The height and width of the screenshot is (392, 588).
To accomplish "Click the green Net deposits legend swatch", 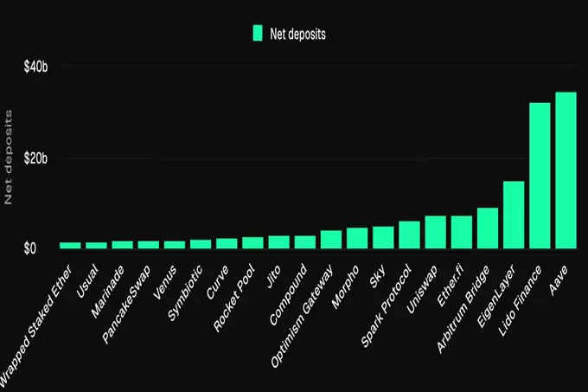I will tap(257, 33).
